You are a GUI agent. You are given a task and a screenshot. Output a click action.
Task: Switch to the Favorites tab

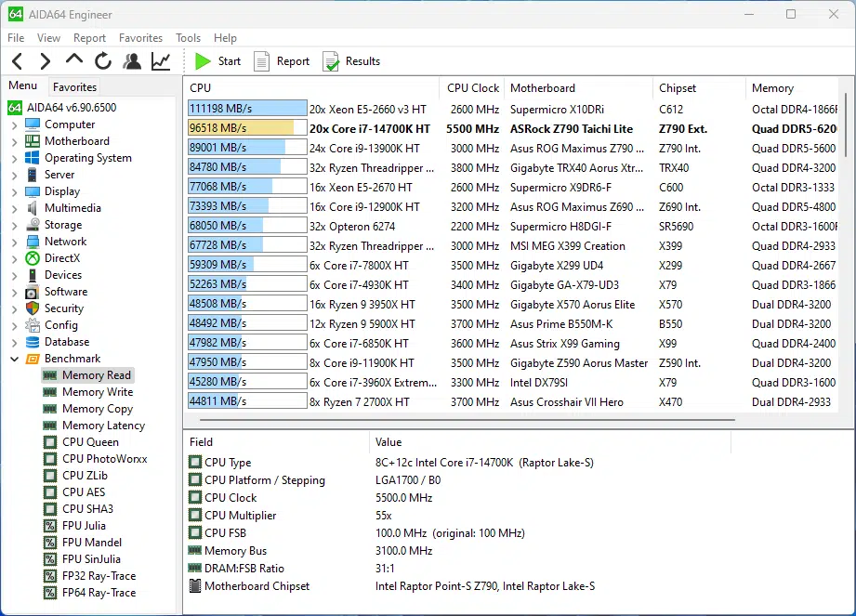pos(74,86)
